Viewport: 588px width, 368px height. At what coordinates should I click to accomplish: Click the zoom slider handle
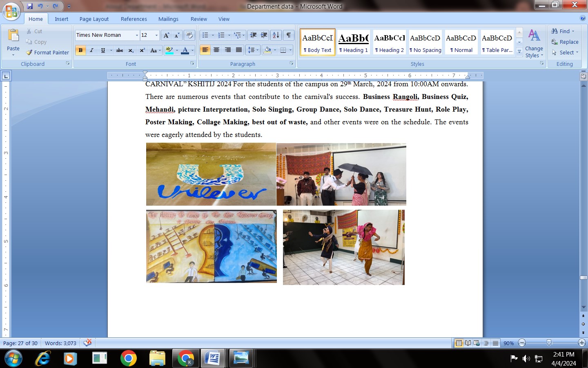[549, 343]
